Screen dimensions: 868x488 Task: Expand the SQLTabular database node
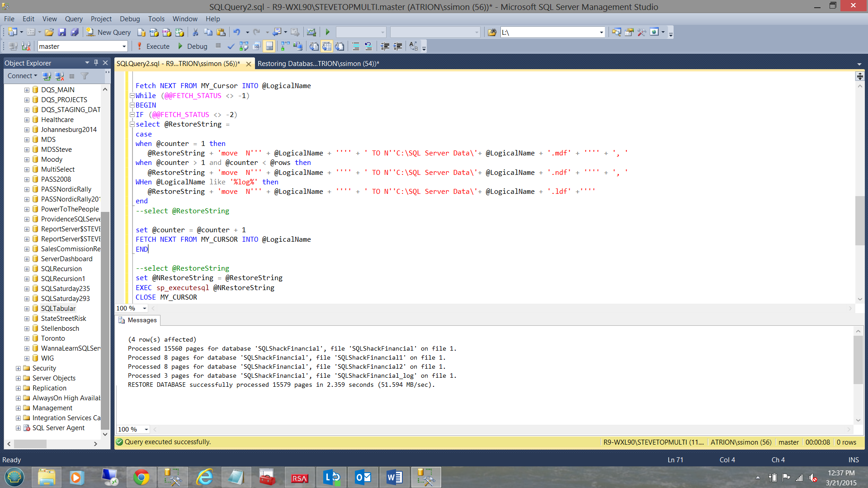tap(27, 309)
